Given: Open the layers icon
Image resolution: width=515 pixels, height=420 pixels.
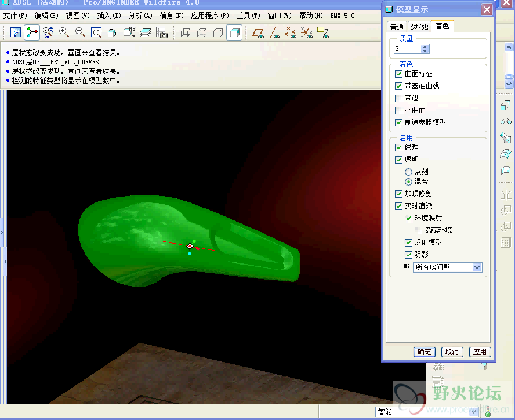Looking at the screenshot, I should click(x=146, y=32).
